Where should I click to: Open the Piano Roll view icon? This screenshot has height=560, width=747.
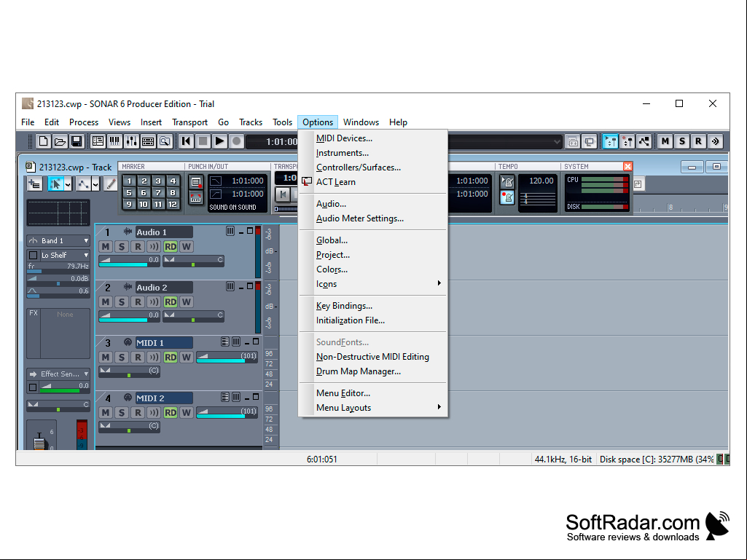coord(115,141)
